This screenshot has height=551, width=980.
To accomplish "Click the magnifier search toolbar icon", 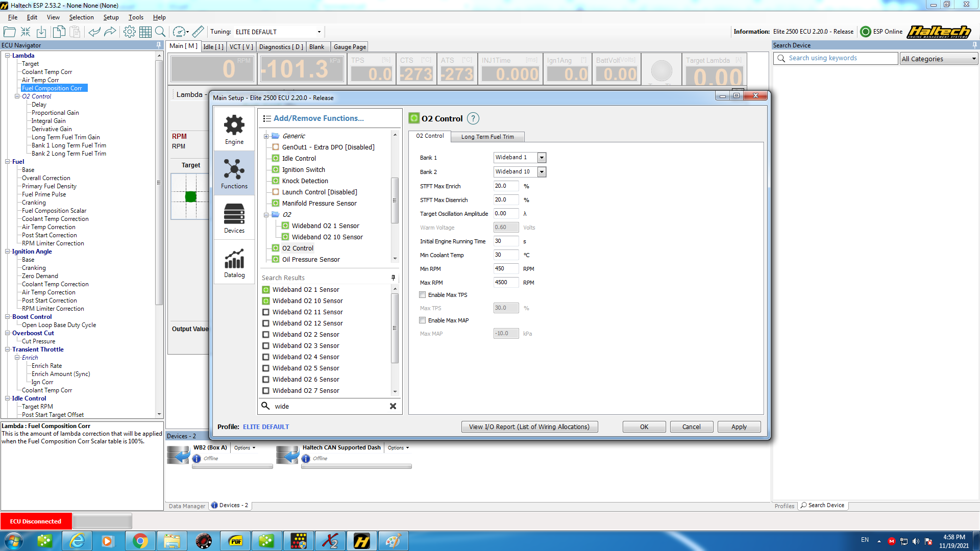I will tap(160, 32).
